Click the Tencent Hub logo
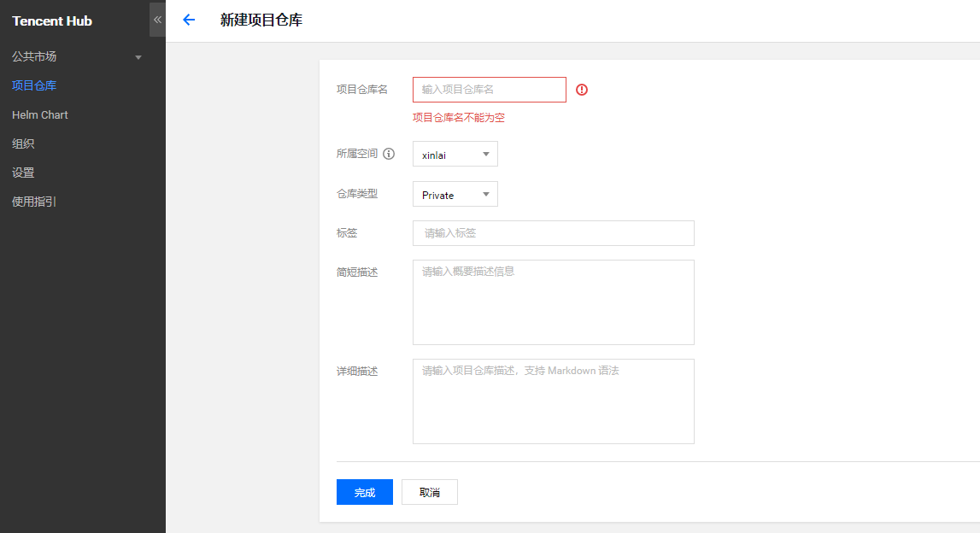This screenshot has height=533, width=980. coord(52,20)
